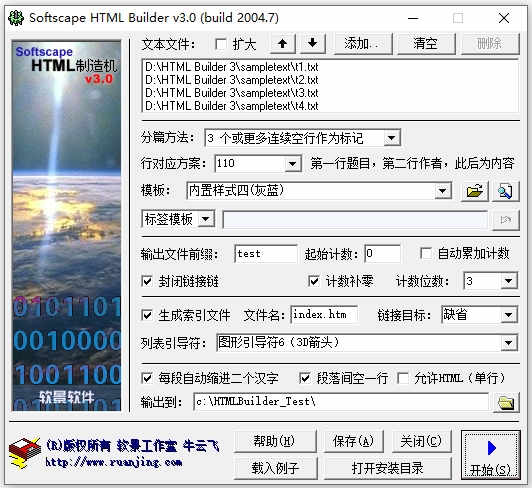Click the 添加 button

tap(363, 43)
